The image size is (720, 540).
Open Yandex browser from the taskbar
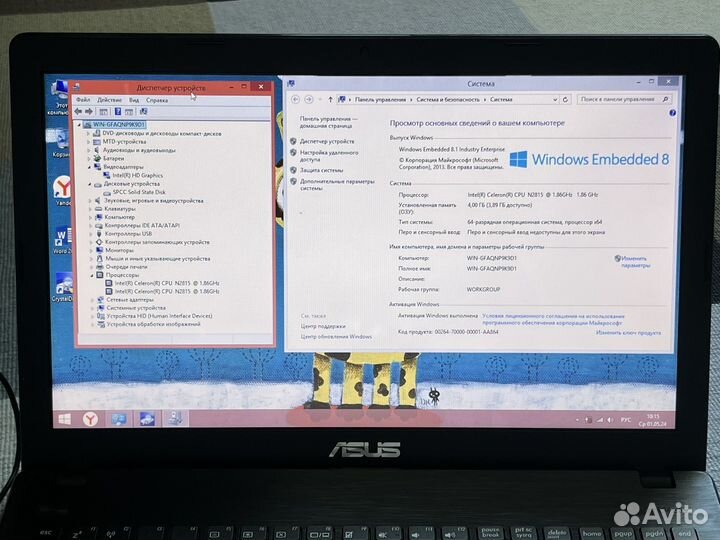coord(90,419)
